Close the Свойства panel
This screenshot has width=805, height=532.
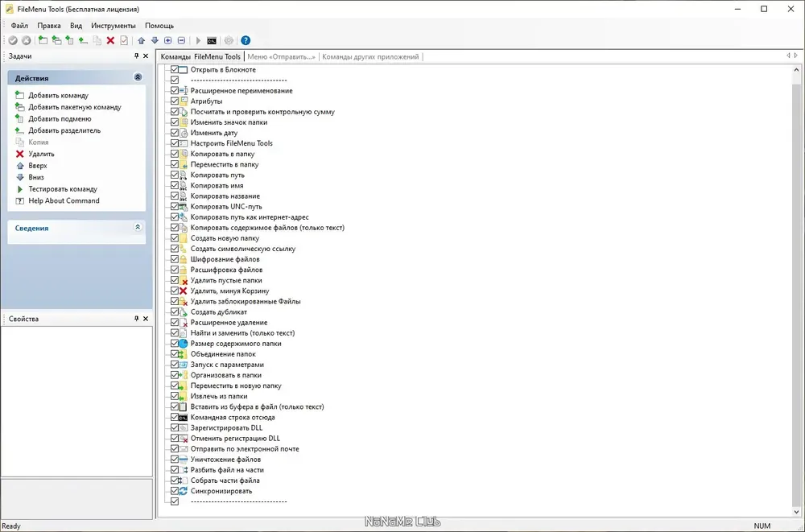(x=146, y=319)
